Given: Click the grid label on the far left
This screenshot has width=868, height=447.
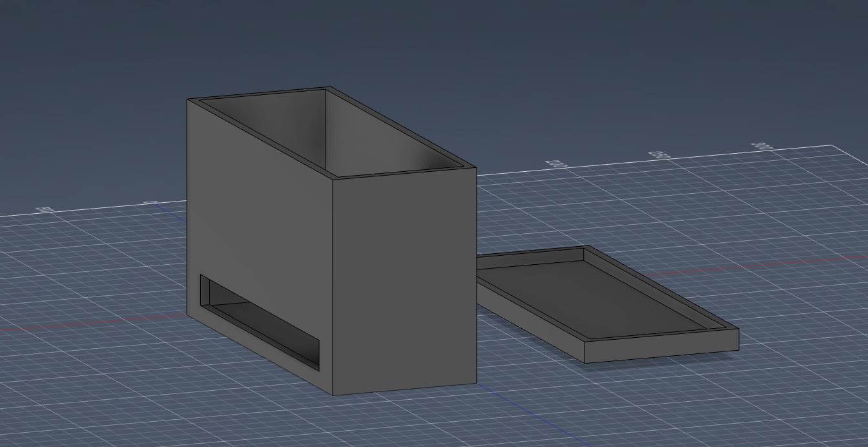Looking at the screenshot, I should 44,209.
